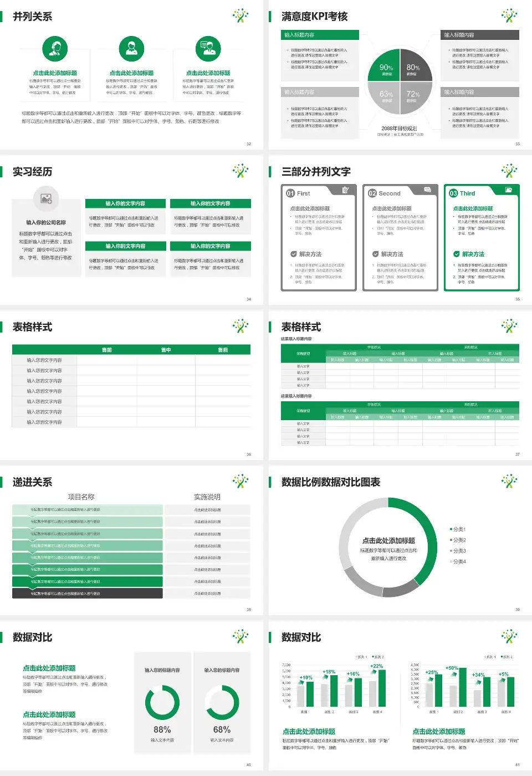Click the notepad icon on First card
This screenshot has width=532, height=776.
(x=345, y=190)
